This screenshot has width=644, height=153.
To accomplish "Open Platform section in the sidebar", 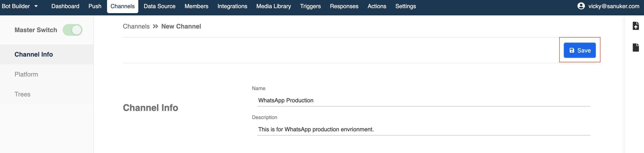I will pyautogui.click(x=47, y=74).
